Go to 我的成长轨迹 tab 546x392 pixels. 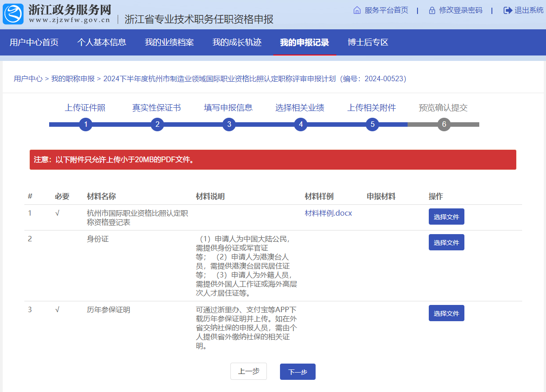(x=237, y=42)
